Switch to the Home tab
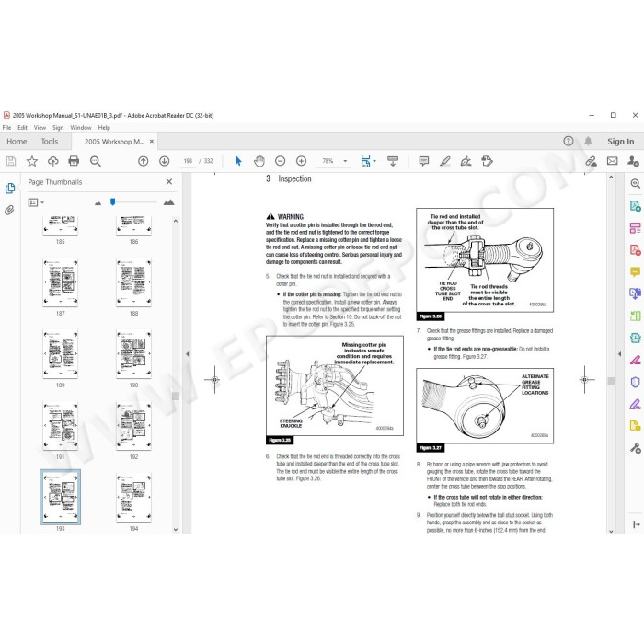 pos(17,142)
